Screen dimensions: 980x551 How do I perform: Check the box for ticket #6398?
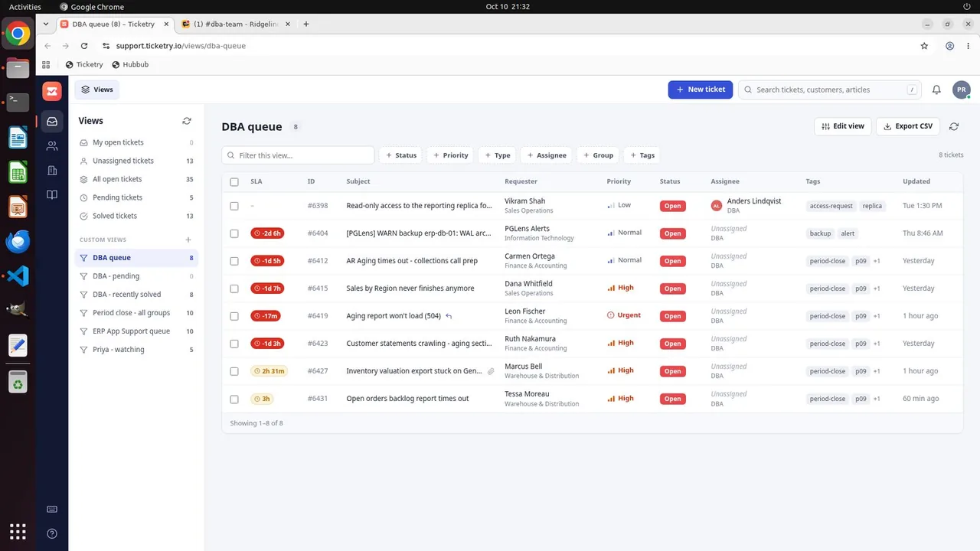[x=234, y=206]
